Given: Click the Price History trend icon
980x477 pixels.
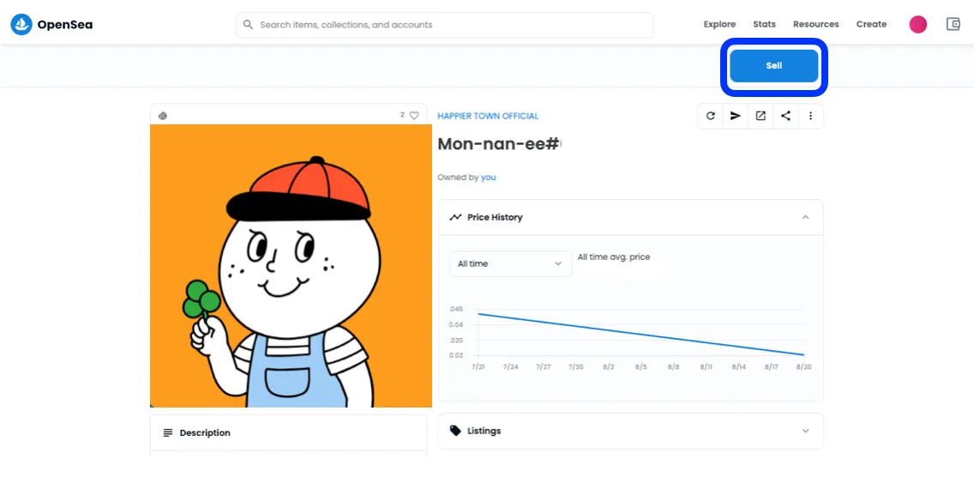Looking at the screenshot, I should [x=455, y=218].
